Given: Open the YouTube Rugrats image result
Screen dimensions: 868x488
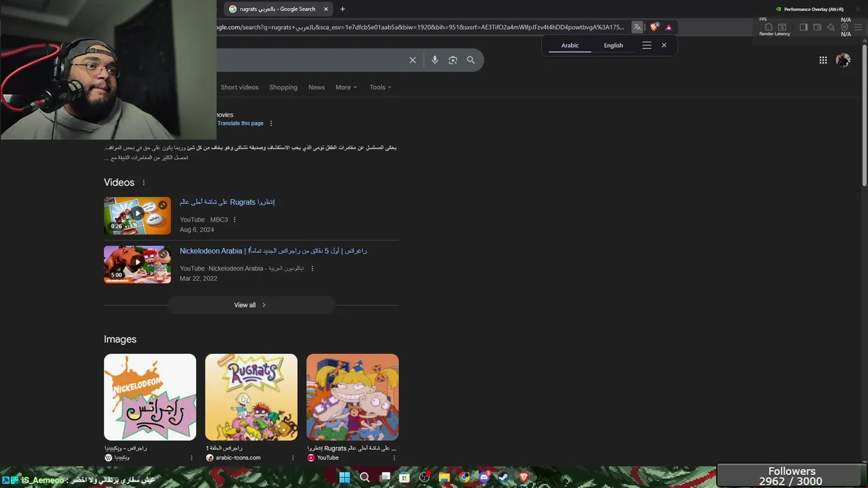Looking at the screenshot, I should pyautogui.click(x=353, y=397).
